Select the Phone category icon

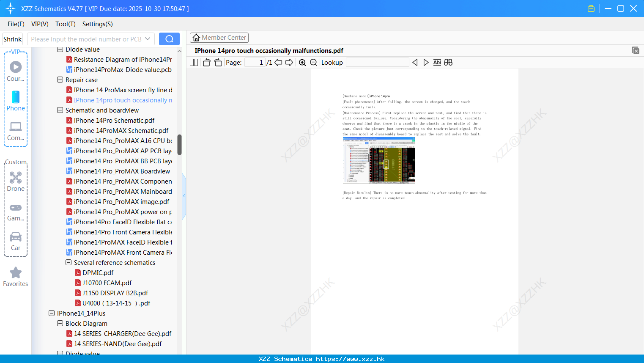click(x=16, y=97)
